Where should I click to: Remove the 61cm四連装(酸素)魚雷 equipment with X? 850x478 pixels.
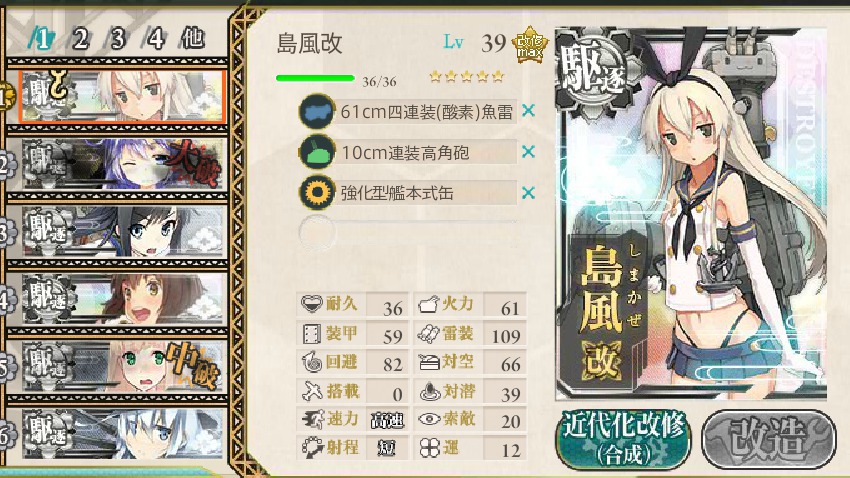pyautogui.click(x=528, y=111)
